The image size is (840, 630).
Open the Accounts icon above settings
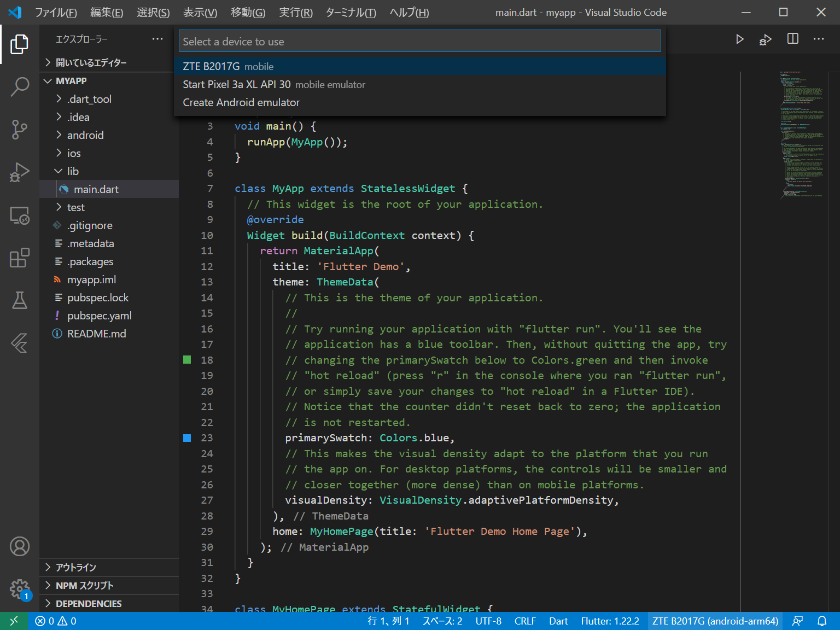(x=20, y=546)
